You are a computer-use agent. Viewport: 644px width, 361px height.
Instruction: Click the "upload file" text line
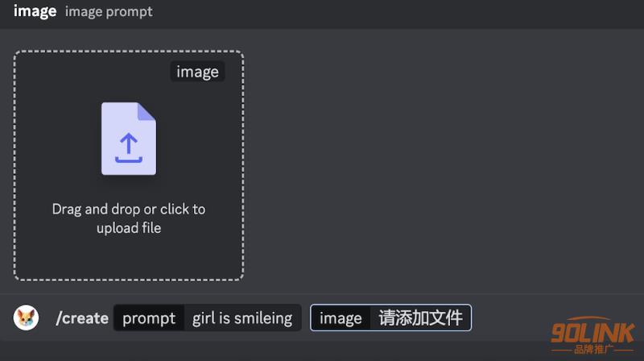[129, 228]
